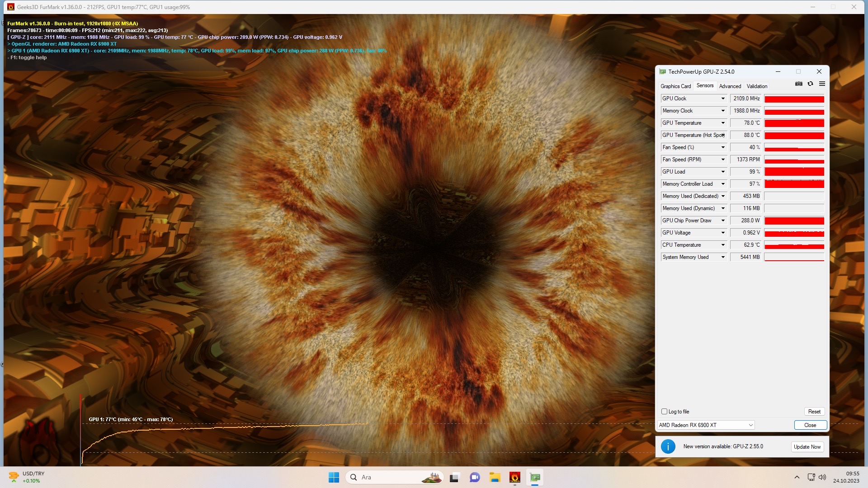Viewport: 868px width, 488px height.
Task: Expand the GPU Clock sensor dropdown
Action: (723, 99)
